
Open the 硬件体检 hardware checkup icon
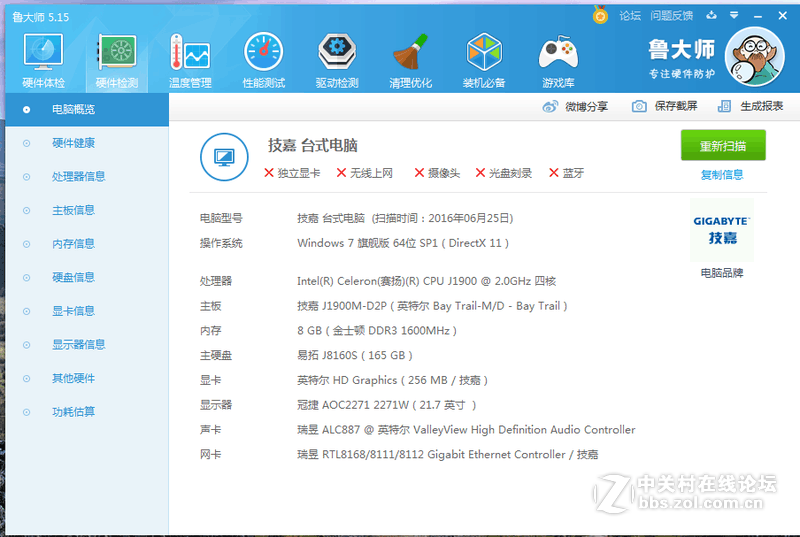coord(43,60)
